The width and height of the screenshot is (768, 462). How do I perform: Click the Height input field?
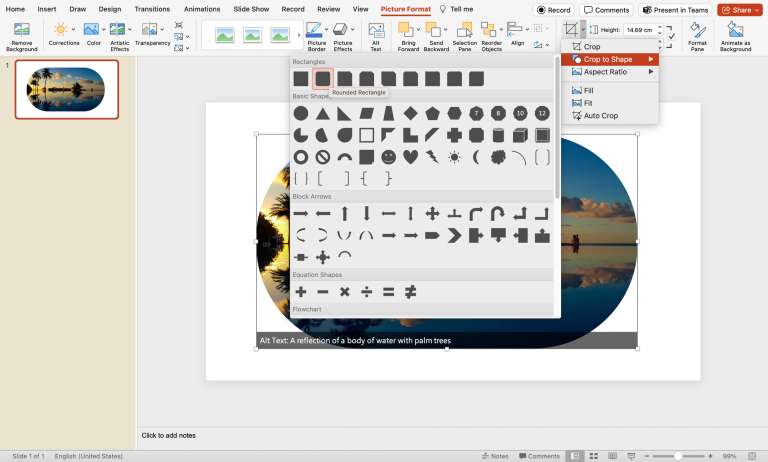coord(640,30)
